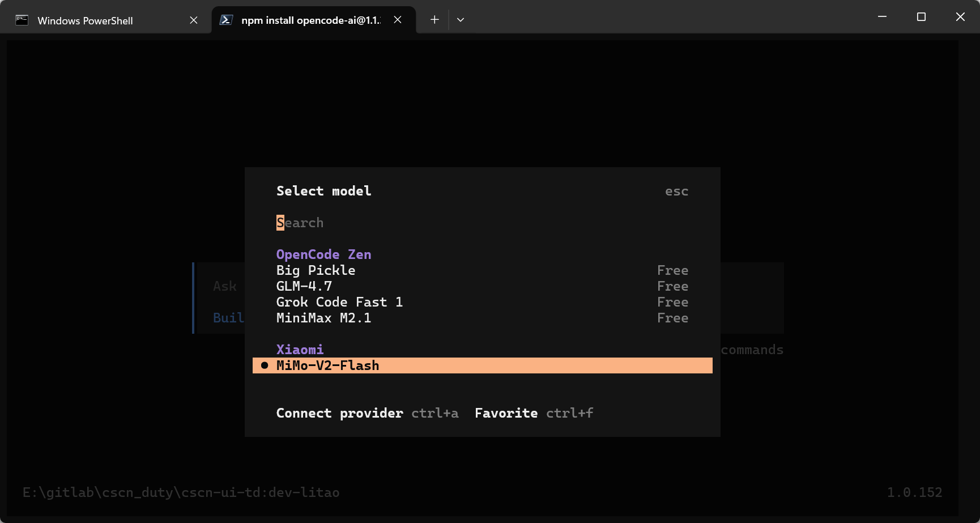980x523 pixels.
Task: Expand the new tab profile dropdown
Action: coord(461,20)
